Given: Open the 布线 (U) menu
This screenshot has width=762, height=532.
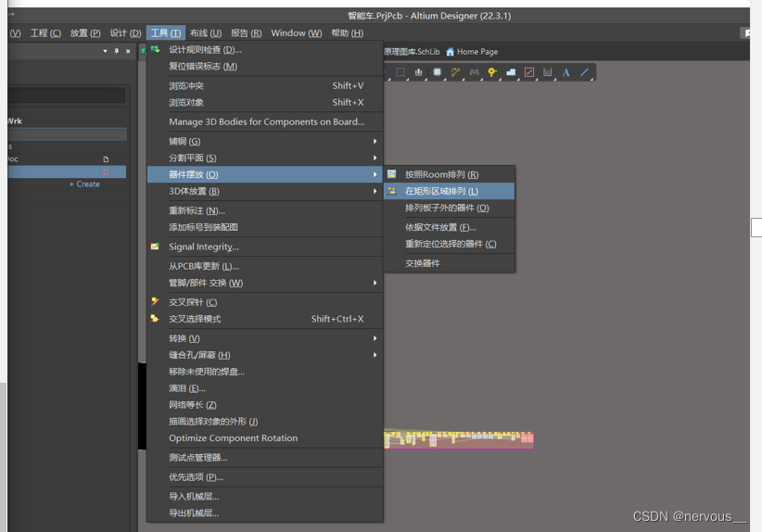Looking at the screenshot, I should pyautogui.click(x=205, y=33).
